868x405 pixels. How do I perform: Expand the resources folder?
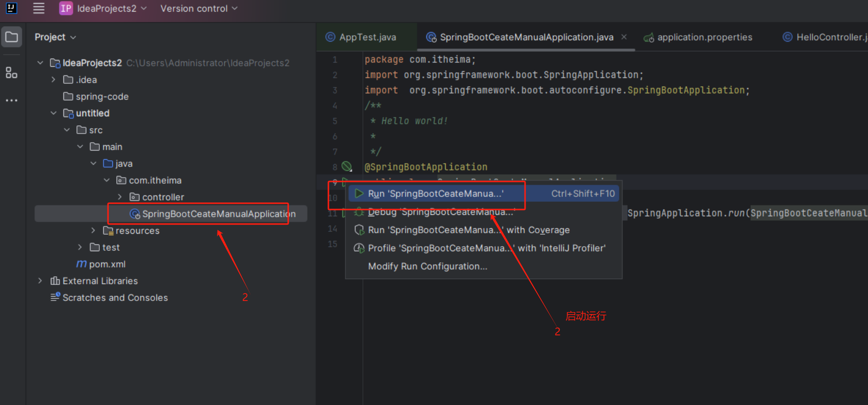[93, 231]
